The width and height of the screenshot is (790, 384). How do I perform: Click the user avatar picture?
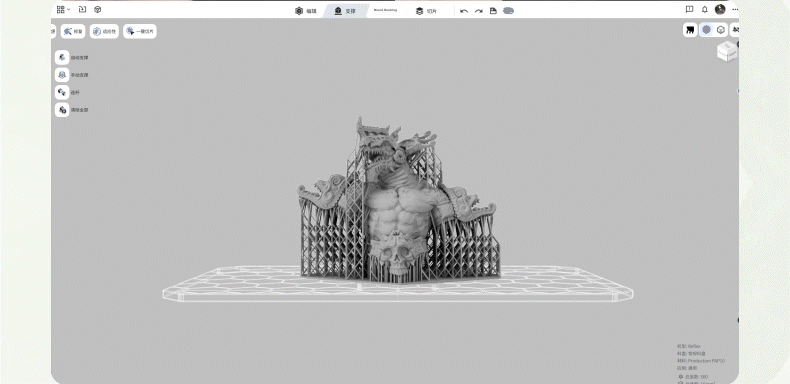point(720,9)
